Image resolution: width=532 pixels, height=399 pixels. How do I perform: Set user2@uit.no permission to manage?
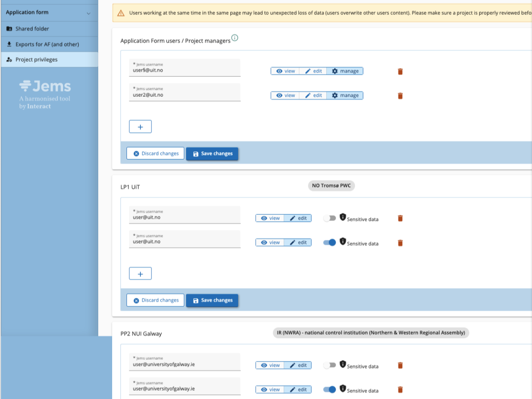point(345,95)
